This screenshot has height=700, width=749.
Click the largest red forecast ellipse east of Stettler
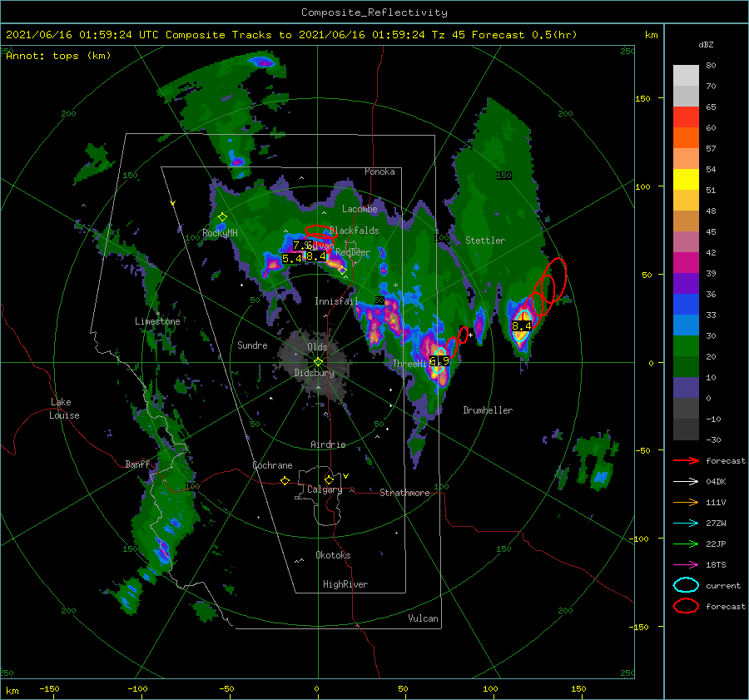(x=554, y=280)
